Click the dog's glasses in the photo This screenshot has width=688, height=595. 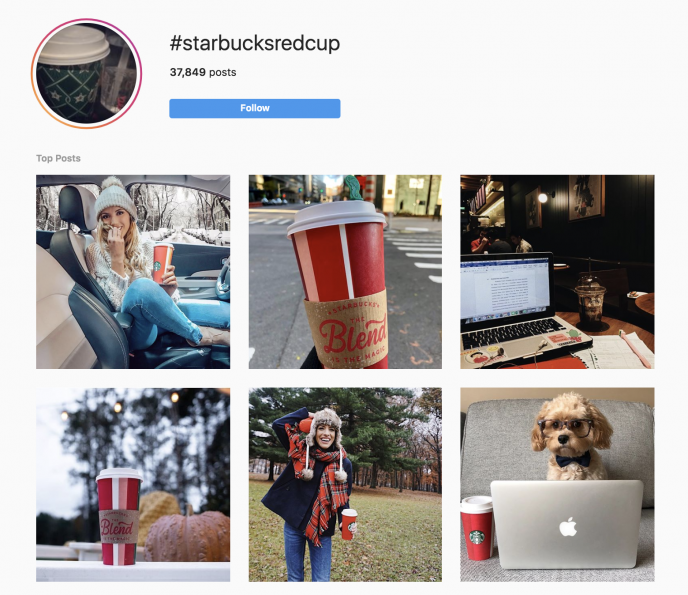coord(566,427)
